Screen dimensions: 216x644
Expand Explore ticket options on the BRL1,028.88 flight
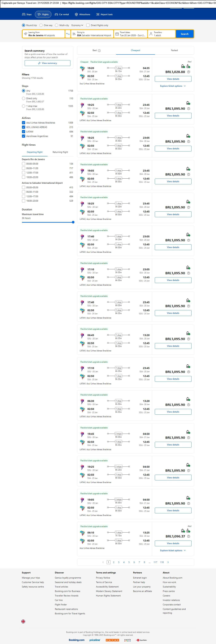173,86
